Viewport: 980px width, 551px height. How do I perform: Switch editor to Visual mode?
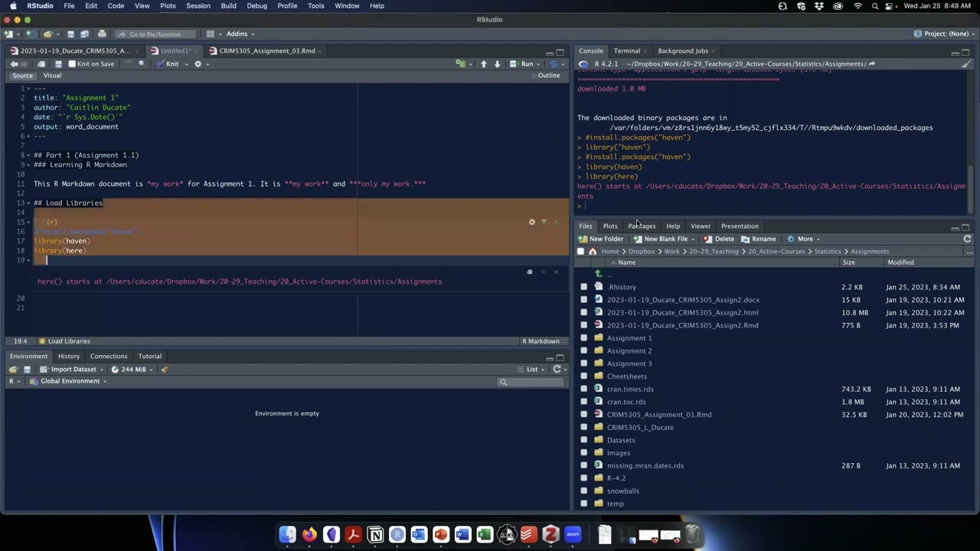click(x=52, y=75)
